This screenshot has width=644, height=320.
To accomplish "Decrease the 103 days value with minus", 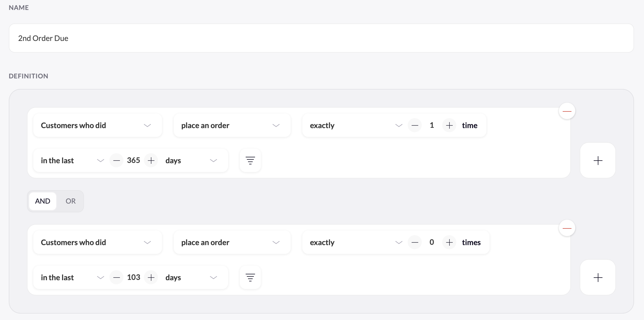I will pos(116,277).
